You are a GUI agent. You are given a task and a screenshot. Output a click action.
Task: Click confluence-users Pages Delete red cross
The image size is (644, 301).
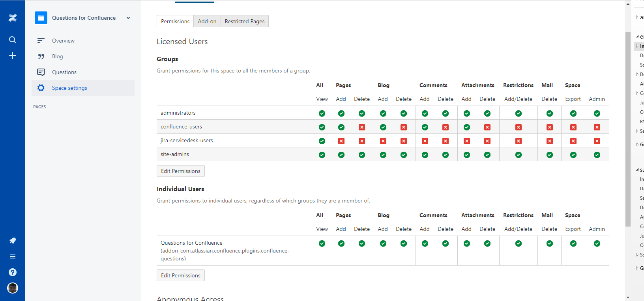click(x=362, y=127)
